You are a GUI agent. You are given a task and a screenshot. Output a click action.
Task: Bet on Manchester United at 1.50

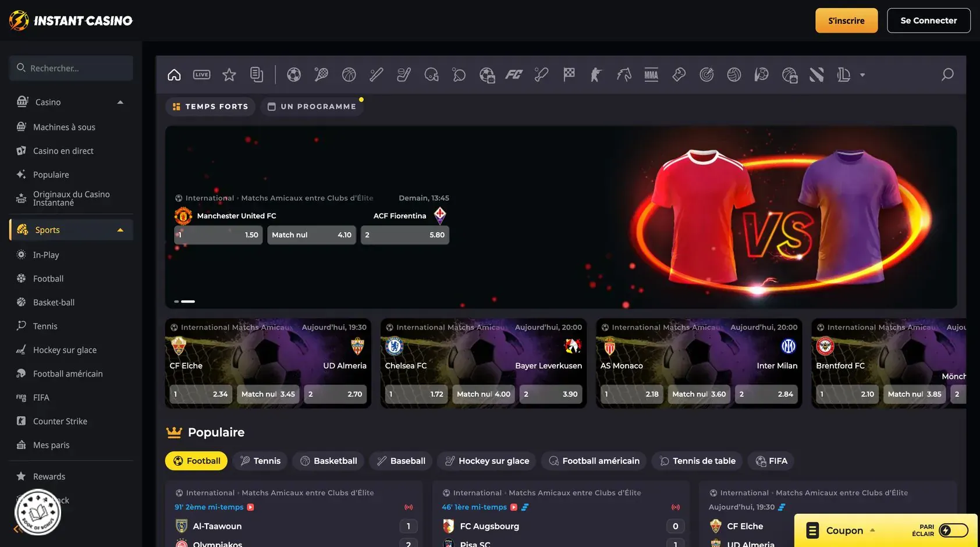coord(218,235)
